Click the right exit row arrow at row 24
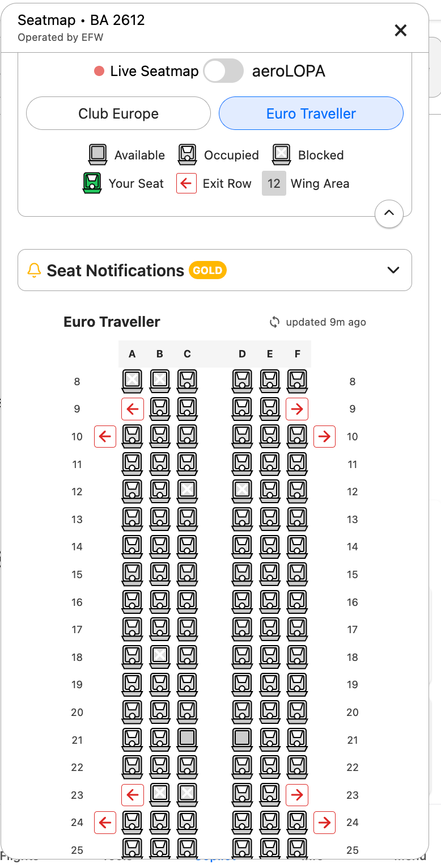Viewport: 441px width, 868px height. coord(324,822)
